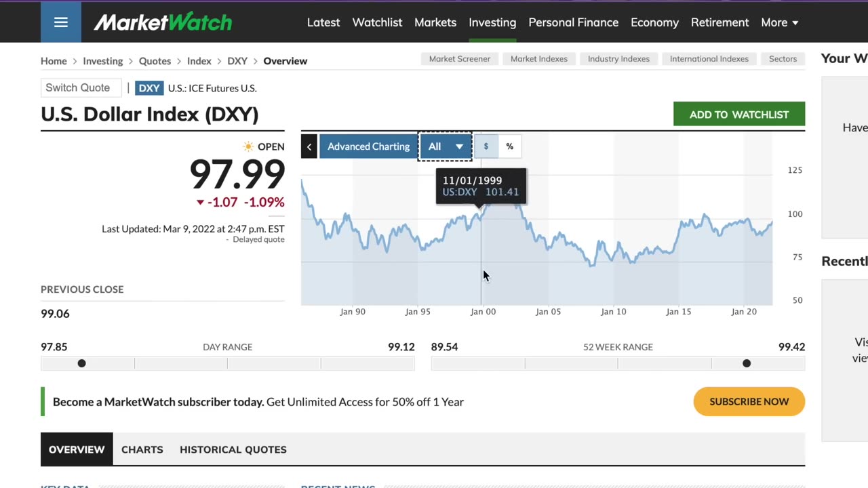Open the Sectors link
This screenshot has width=868, height=488.
pos(783,59)
